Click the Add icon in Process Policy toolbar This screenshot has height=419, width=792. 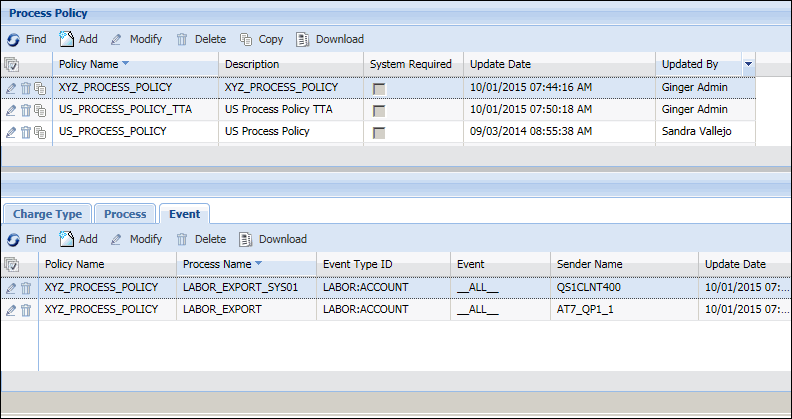pos(67,40)
